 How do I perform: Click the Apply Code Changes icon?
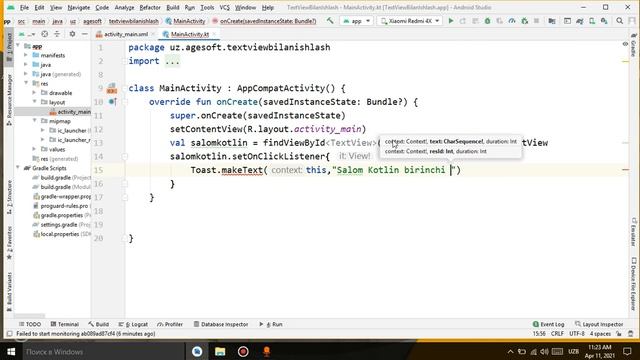click(475, 20)
